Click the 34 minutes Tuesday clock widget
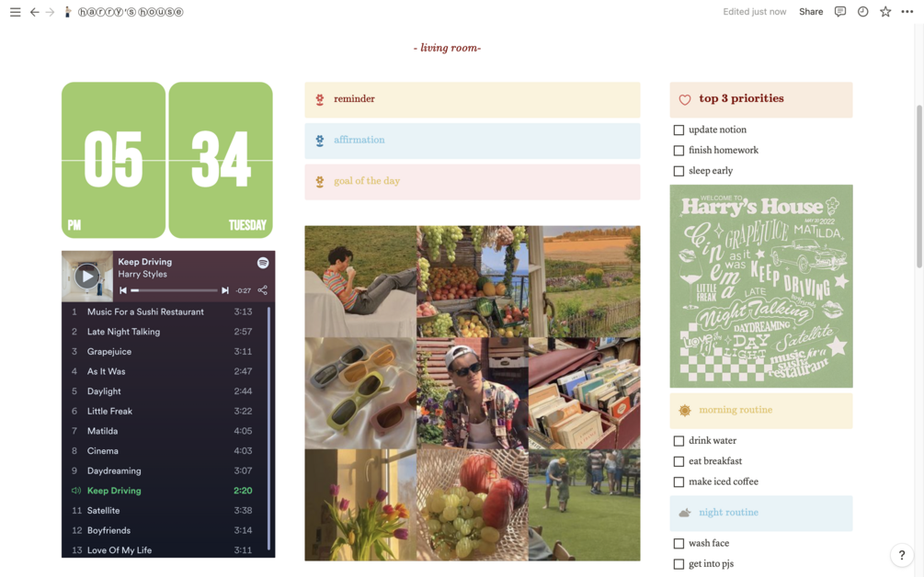This screenshot has width=924, height=577. tap(221, 160)
